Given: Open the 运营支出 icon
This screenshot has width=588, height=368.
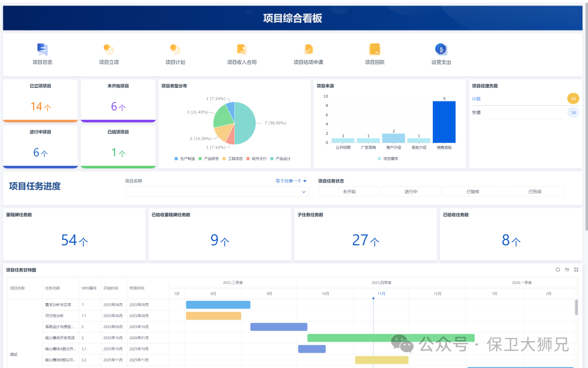Looking at the screenshot, I should click(441, 50).
